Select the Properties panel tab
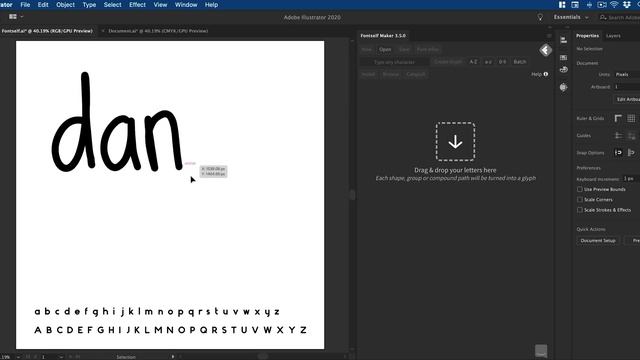 click(587, 36)
